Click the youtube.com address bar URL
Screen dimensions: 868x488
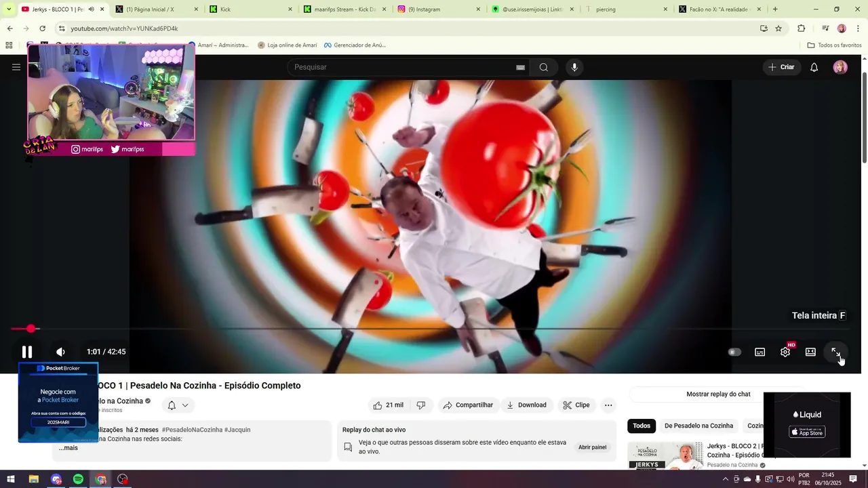pyautogui.click(x=124, y=28)
